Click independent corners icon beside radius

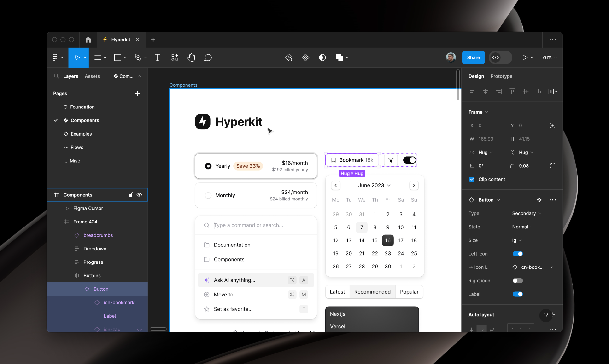552,166
